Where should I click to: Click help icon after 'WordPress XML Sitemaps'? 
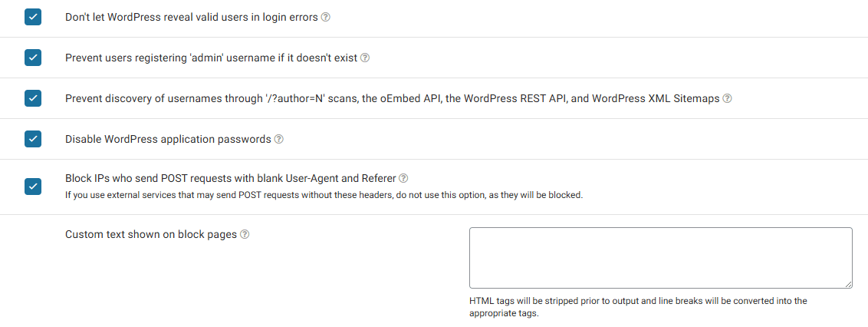[727, 99]
